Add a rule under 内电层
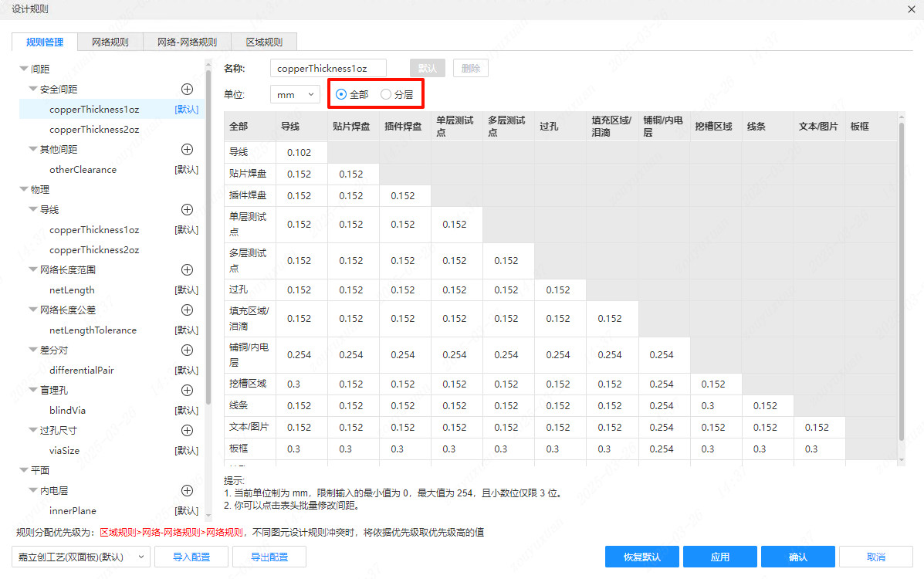The height and width of the screenshot is (579, 924). tap(187, 490)
